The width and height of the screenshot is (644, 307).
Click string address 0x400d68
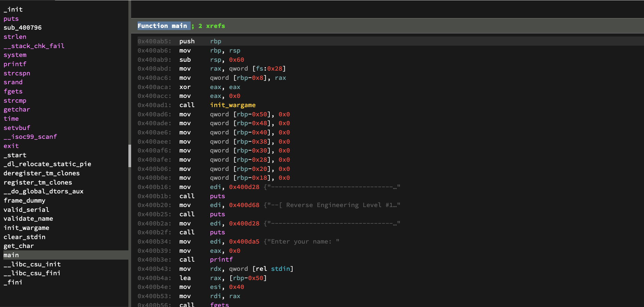(x=244, y=205)
